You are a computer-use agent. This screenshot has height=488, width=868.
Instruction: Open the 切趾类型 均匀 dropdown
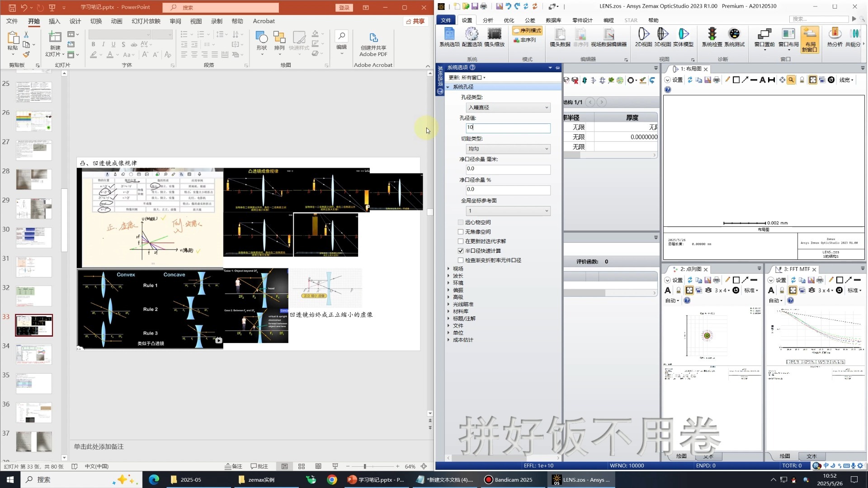pyautogui.click(x=508, y=149)
